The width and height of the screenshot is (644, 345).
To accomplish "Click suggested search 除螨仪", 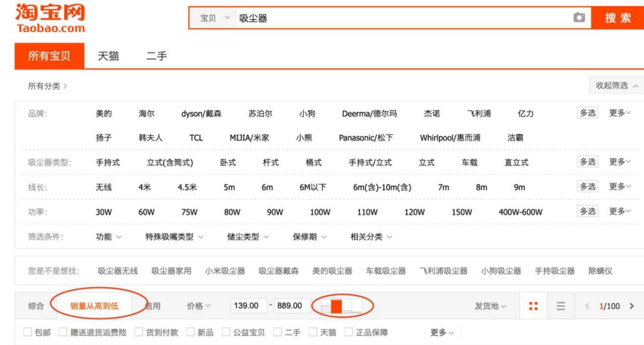I will tap(600, 271).
